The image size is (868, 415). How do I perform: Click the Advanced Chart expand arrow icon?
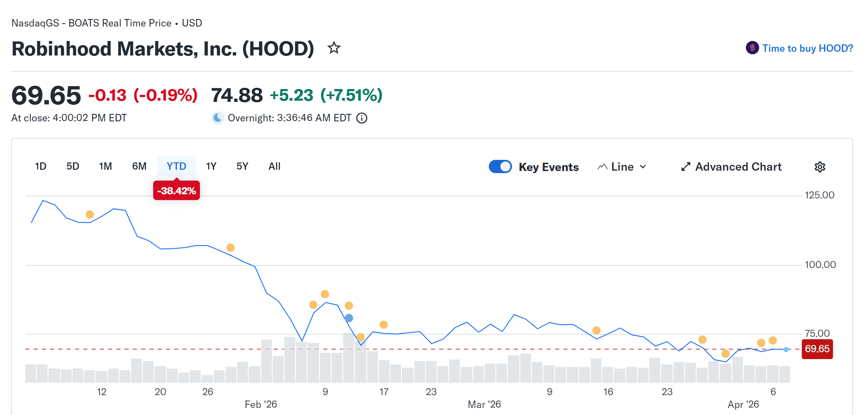[x=686, y=166]
